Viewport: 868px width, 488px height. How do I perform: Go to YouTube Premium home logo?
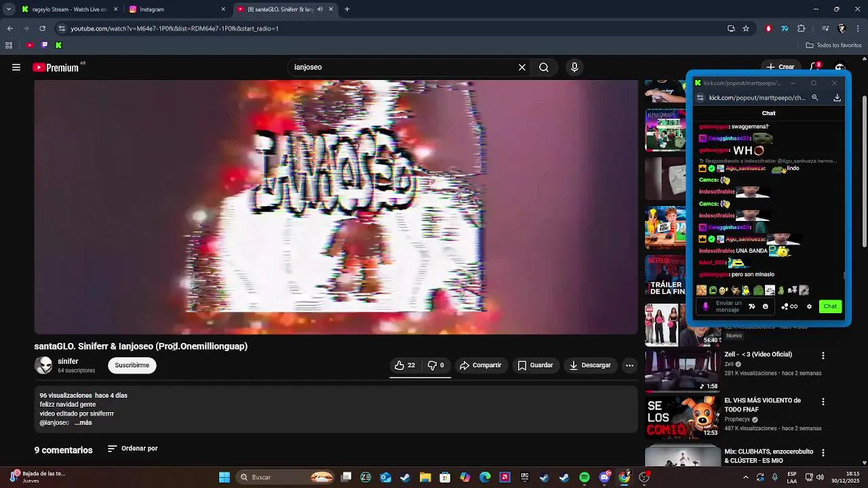[56, 67]
